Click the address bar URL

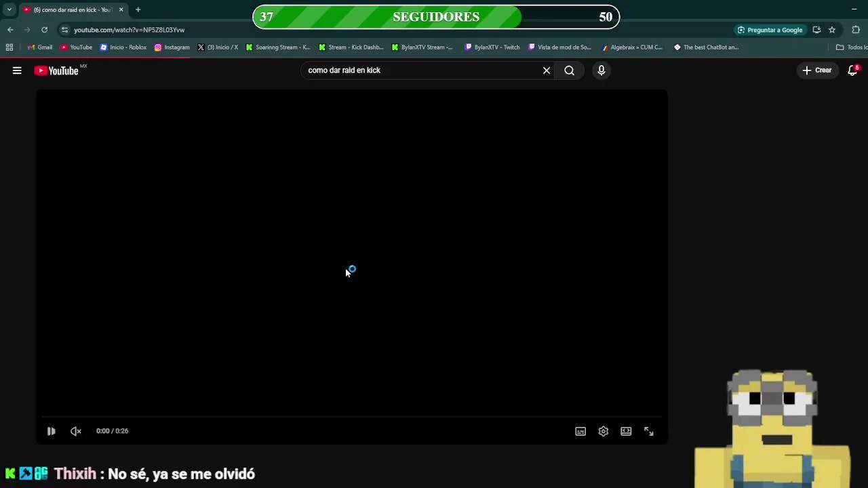pyautogui.click(x=129, y=30)
